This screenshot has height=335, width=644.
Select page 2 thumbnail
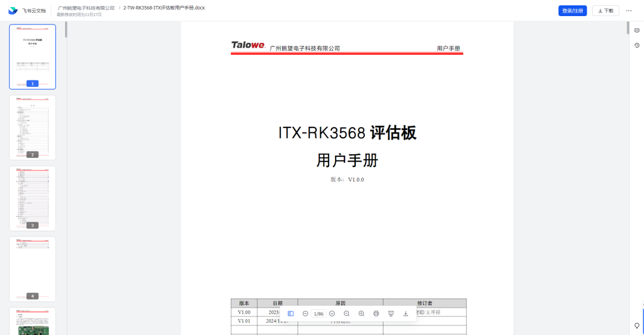[32, 128]
